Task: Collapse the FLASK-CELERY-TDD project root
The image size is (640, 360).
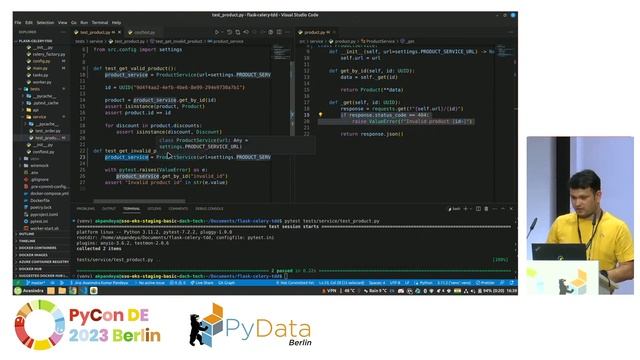Action: (35, 41)
